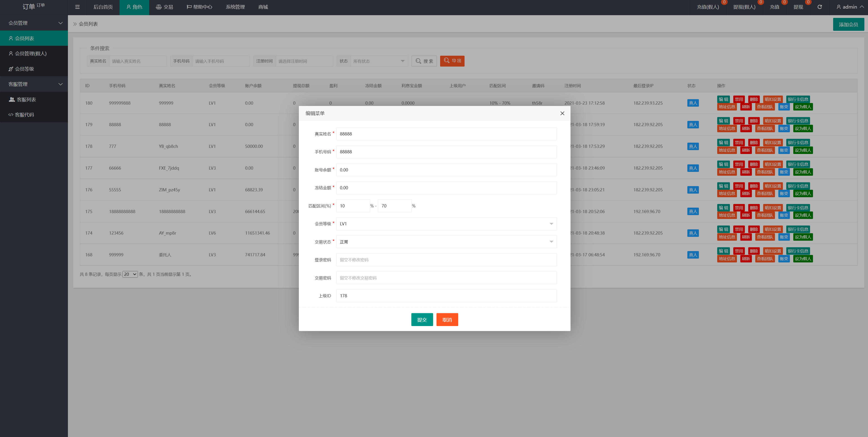Click 删除 for member ID 176
Viewport: 868px width, 437px height.
pyautogui.click(x=753, y=186)
